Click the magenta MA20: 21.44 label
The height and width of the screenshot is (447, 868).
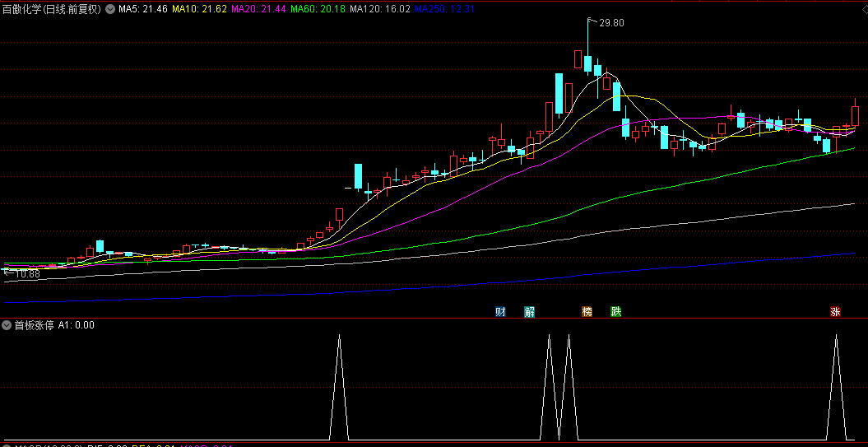click(258, 9)
